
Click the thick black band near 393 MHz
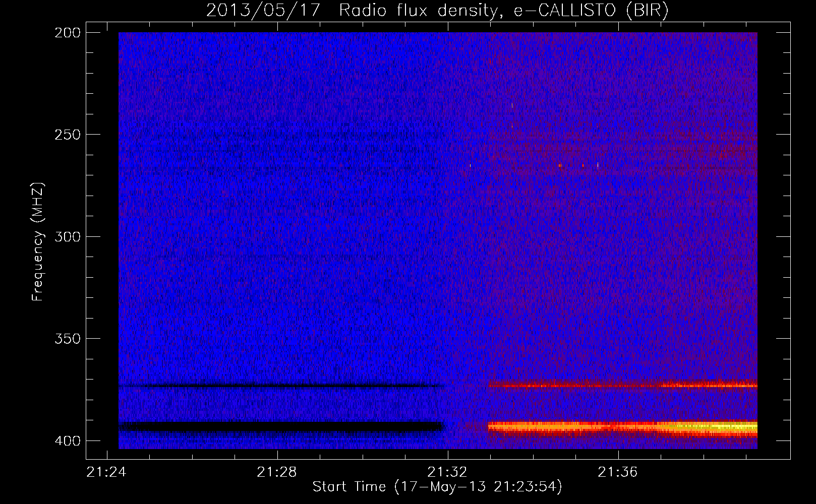(x=280, y=427)
